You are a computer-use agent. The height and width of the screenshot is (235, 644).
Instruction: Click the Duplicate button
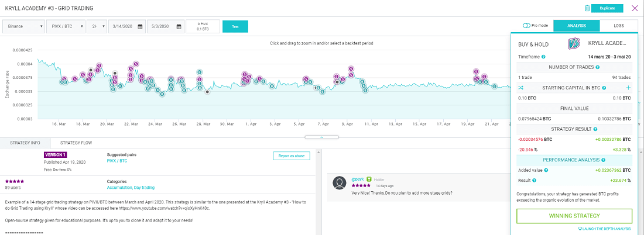click(607, 8)
